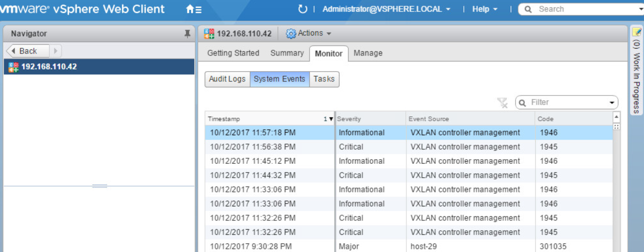Screen dimensions: 644x252
Task: Refresh the vSphere Web Client view
Action: [302, 9]
